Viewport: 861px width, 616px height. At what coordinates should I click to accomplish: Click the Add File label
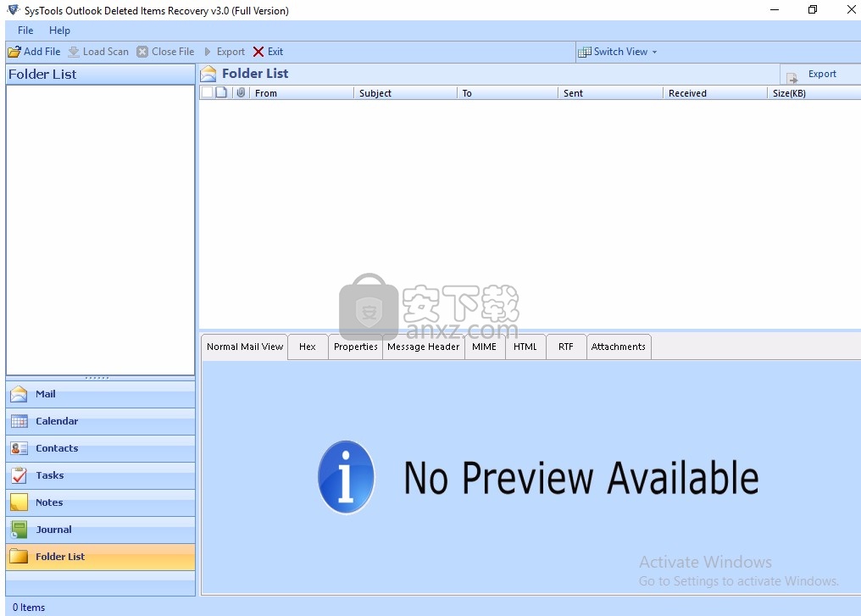tap(42, 52)
